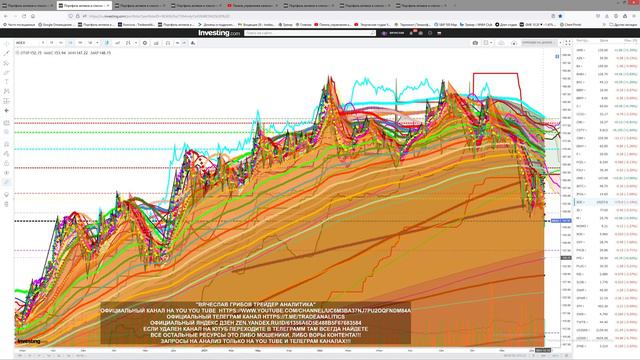Select the chart patterns tool
Screen dimensions: 640x360
pyautogui.click(x=7, y=91)
